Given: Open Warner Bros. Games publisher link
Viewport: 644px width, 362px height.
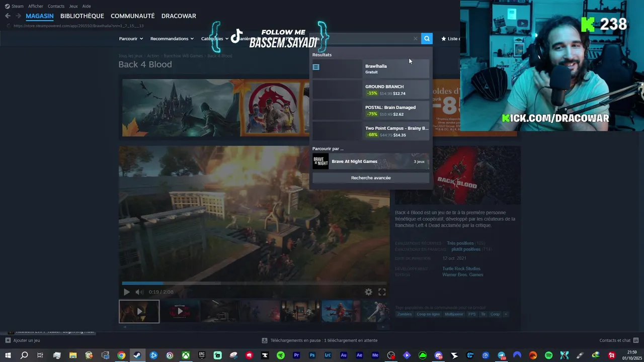Looking at the screenshot, I should point(463,275).
